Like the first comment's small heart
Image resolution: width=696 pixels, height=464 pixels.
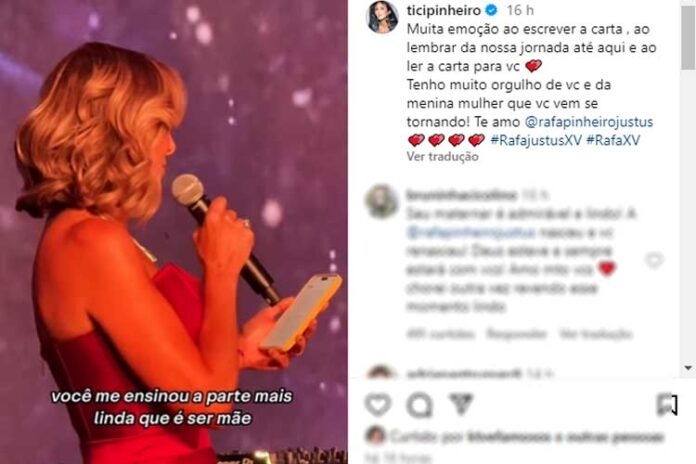coord(654,260)
